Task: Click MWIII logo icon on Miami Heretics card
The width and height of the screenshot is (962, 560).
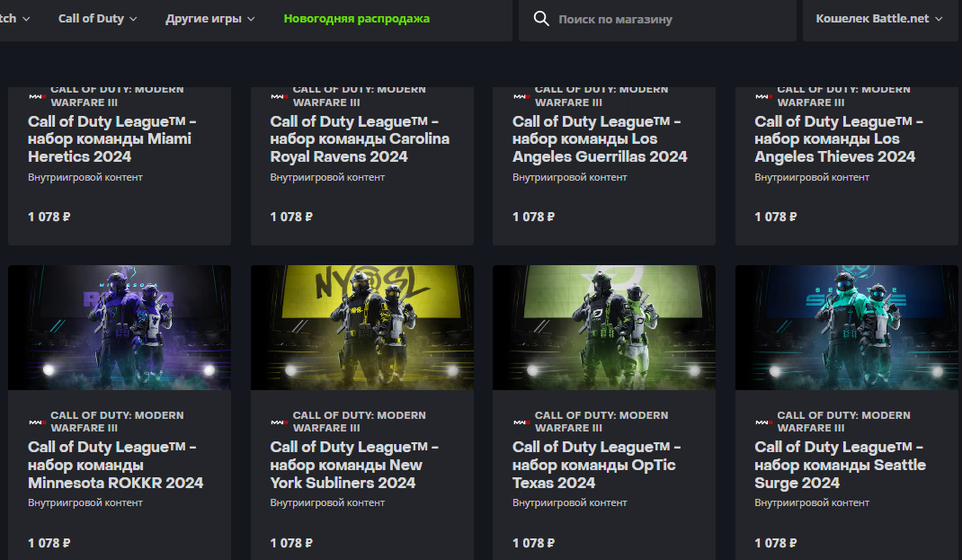Action: [38, 96]
